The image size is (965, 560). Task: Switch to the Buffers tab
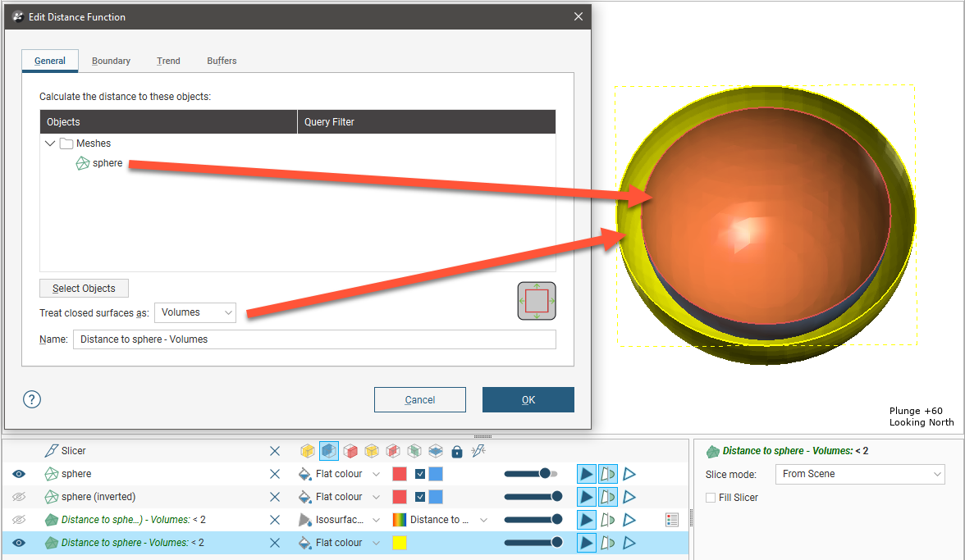pyautogui.click(x=222, y=61)
